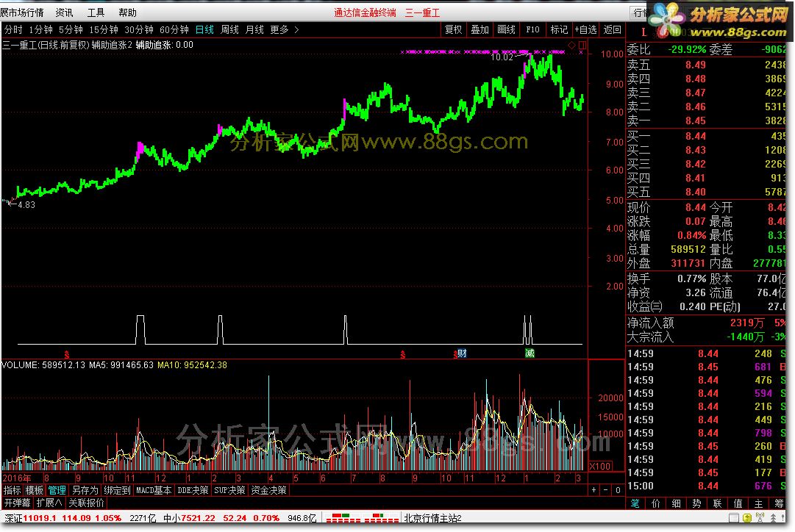The image size is (795, 532).
Task: Click the double up-arrow icon in the status bar
Action: pyautogui.click(x=773, y=518)
